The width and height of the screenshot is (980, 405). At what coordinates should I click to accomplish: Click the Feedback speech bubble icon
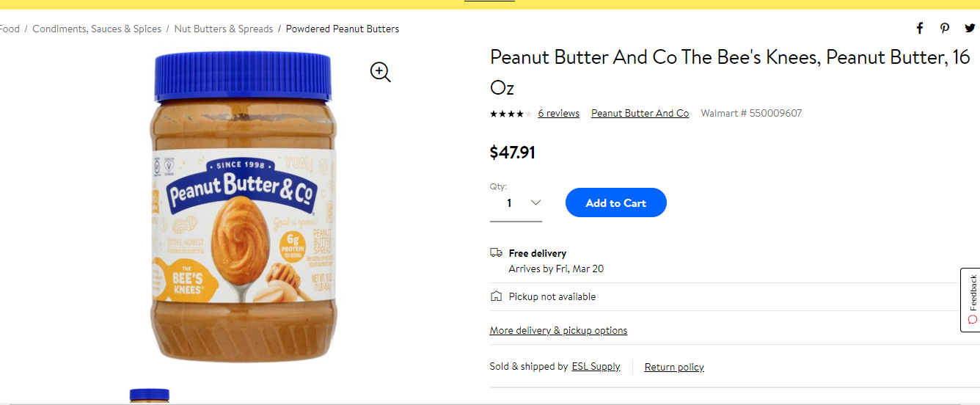pyautogui.click(x=973, y=319)
